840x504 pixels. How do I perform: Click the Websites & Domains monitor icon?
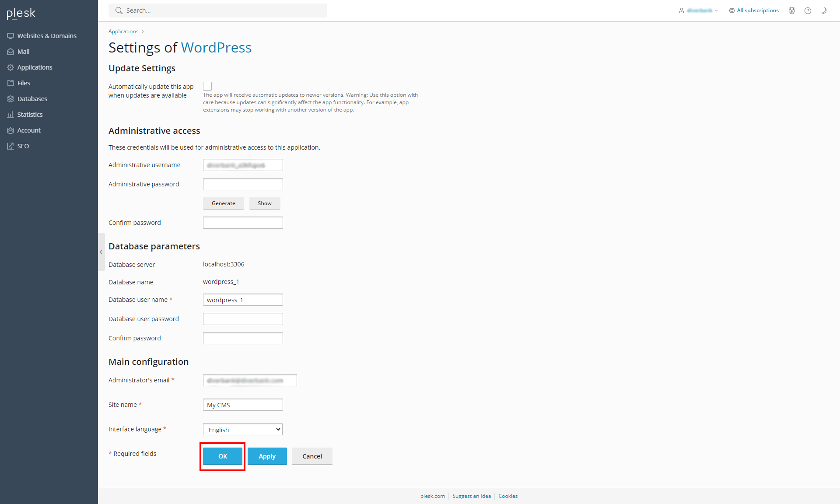(10, 36)
